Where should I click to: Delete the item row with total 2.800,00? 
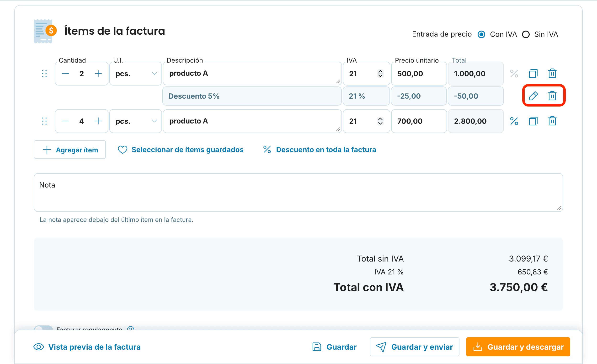coord(552,121)
